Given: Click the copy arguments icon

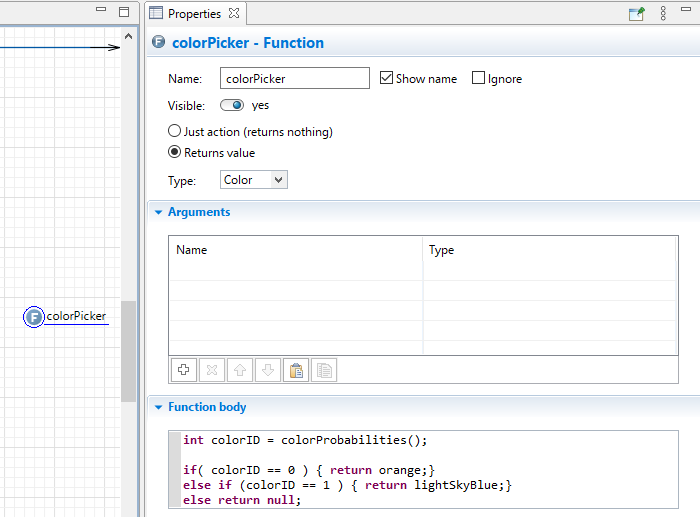Looking at the screenshot, I should [x=324, y=370].
